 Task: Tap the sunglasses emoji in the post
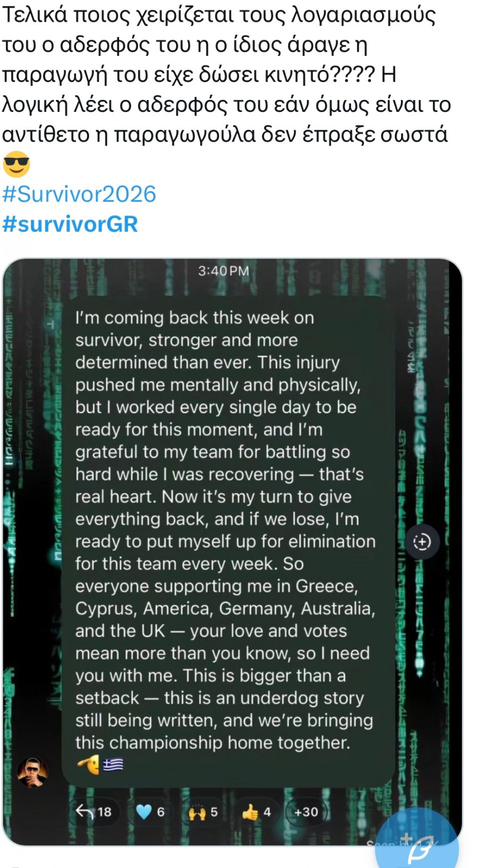(16, 164)
